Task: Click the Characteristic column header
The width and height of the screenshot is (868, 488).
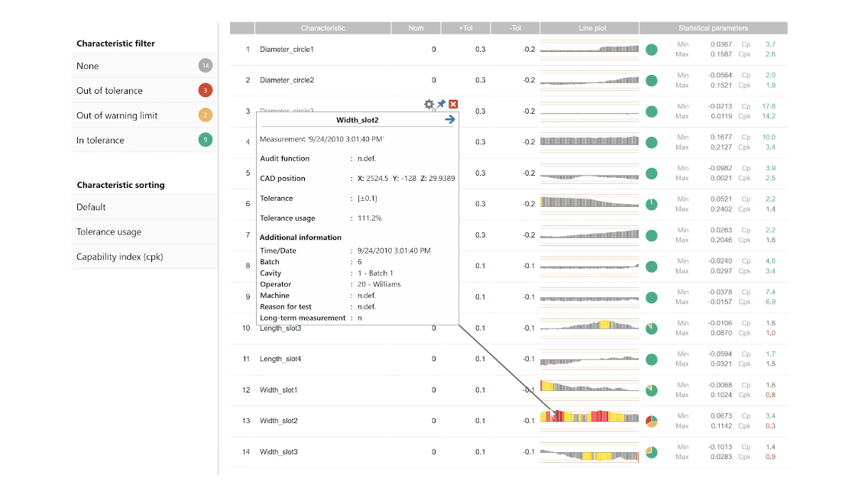Action: 322,28
